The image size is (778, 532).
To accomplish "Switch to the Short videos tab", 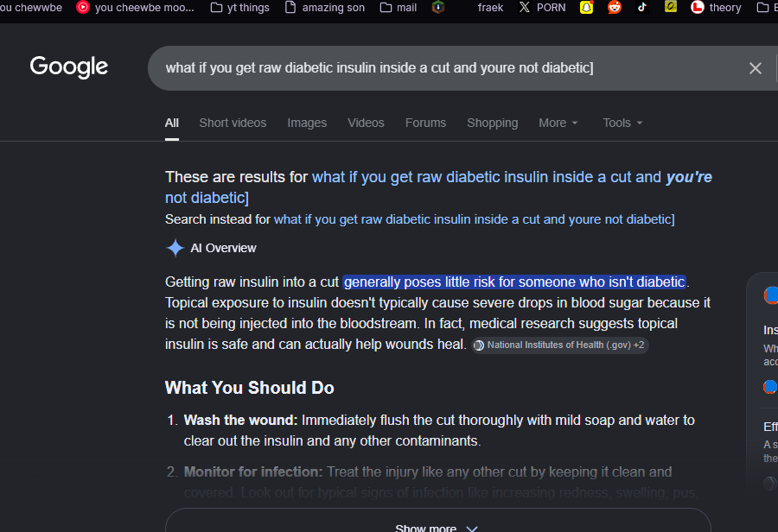I will (x=233, y=123).
